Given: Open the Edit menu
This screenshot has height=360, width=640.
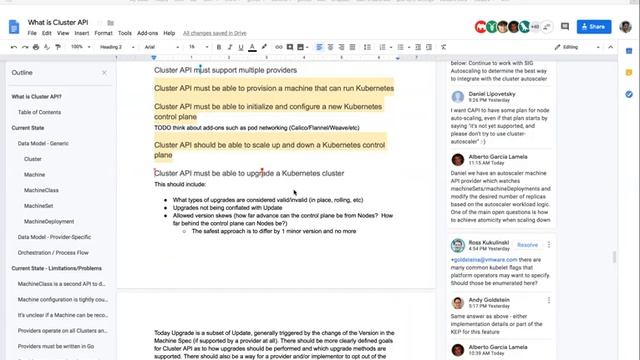Looking at the screenshot, I should point(47,33).
